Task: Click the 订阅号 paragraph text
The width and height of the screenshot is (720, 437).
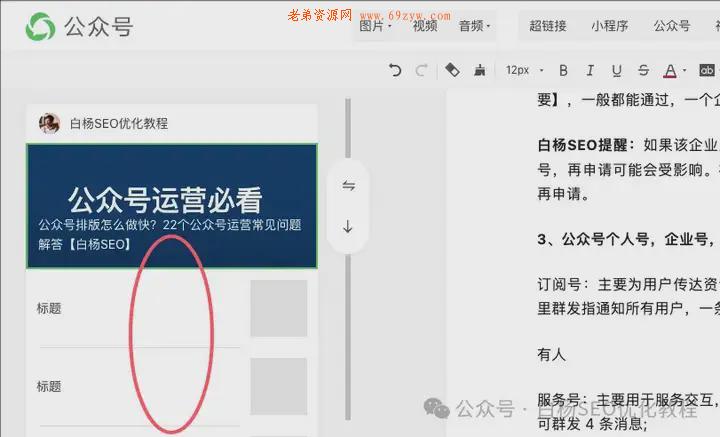Action: click(x=628, y=297)
